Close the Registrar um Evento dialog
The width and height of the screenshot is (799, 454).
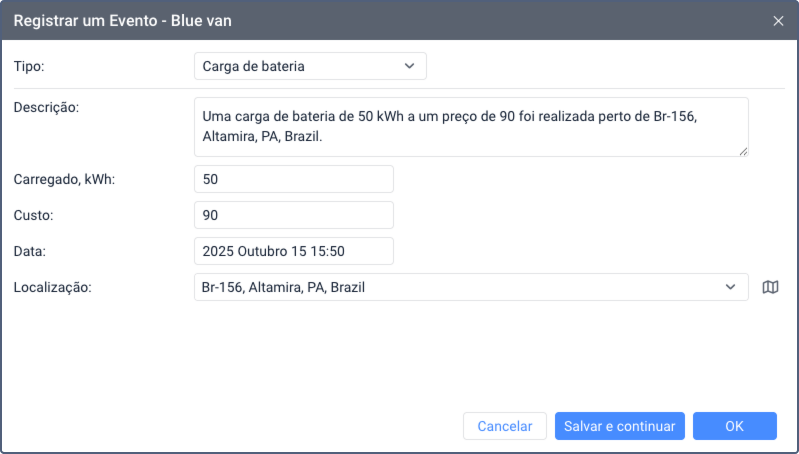click(778, 20)
